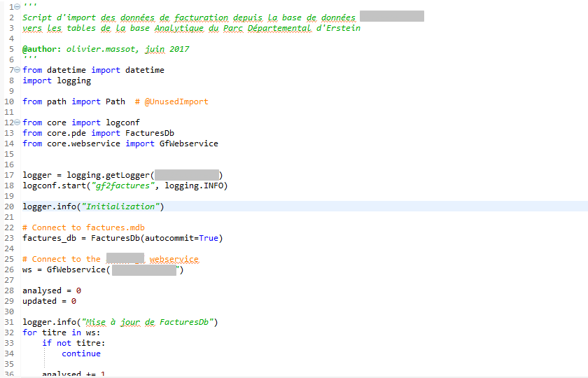The image size is (588, 378).
Task: Collapse the core imports fold at line 12
Action: (17, 122)
